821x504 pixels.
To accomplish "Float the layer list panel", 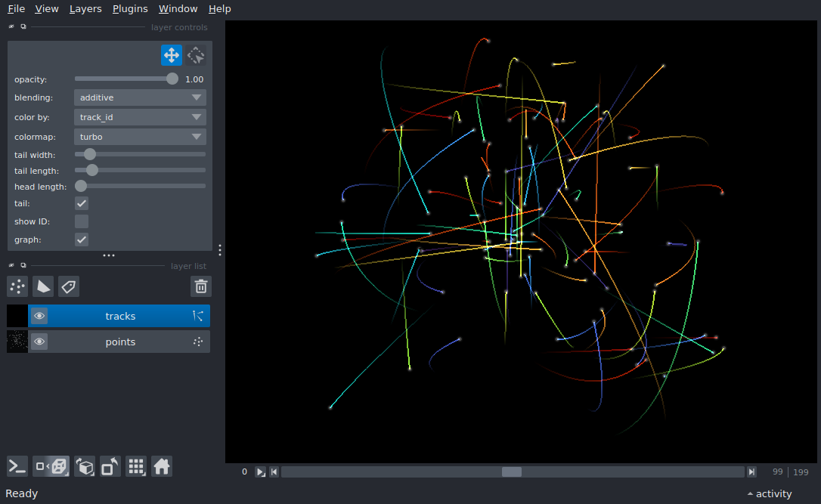I will [x=23, y=265].
